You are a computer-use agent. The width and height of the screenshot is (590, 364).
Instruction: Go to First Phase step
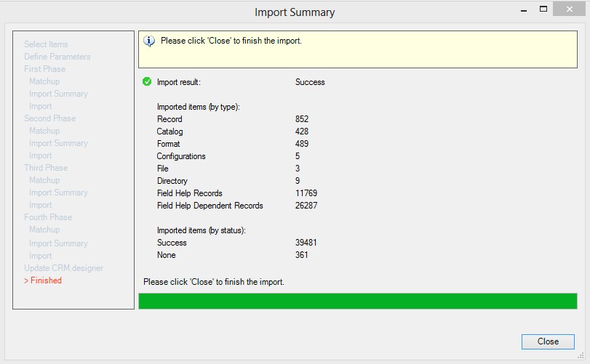coord(44,69)
